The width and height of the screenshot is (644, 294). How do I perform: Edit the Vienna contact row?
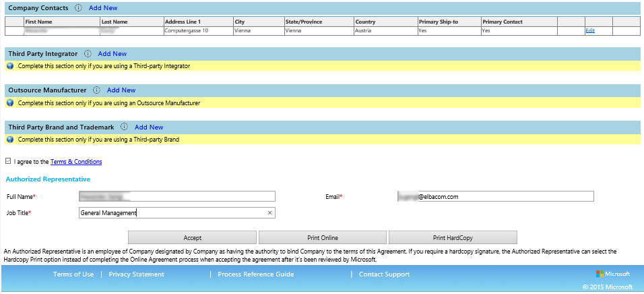click(x=590, y=31)
